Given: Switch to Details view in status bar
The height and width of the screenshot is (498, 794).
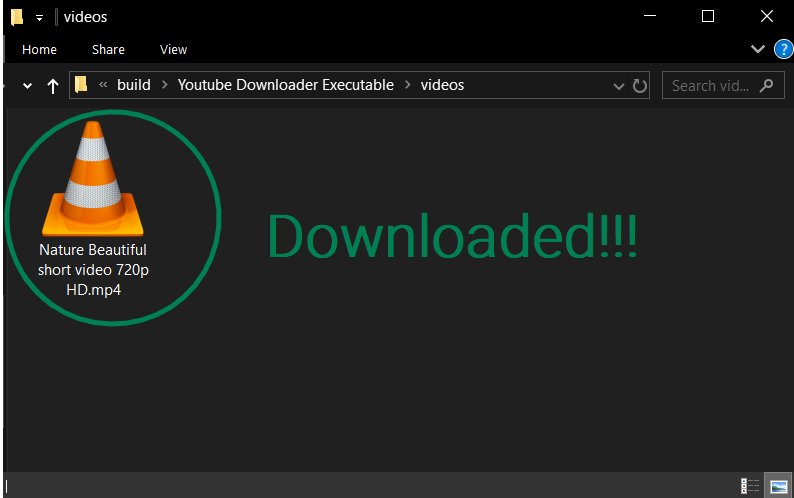Looking at the screenshot, I should tap(750, 486).
